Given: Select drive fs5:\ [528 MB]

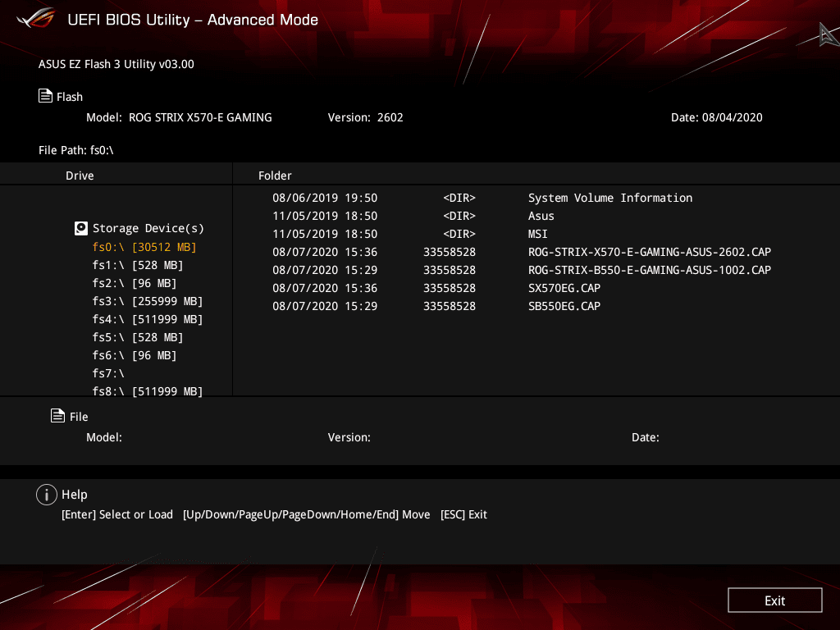Looking at the screenshot, I should pos(138,337).
